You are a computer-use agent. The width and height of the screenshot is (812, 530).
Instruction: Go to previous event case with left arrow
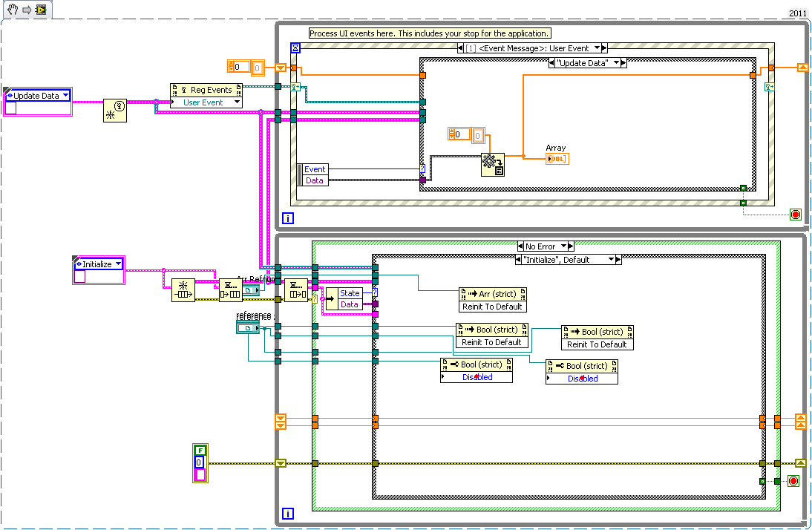click(x=461, y=48)
